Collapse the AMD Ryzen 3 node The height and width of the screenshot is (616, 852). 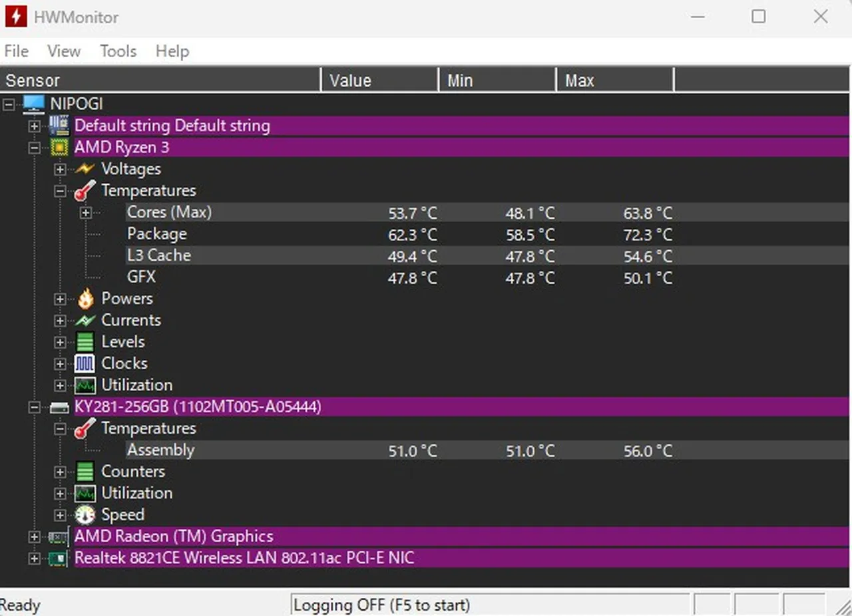(35, 148)
